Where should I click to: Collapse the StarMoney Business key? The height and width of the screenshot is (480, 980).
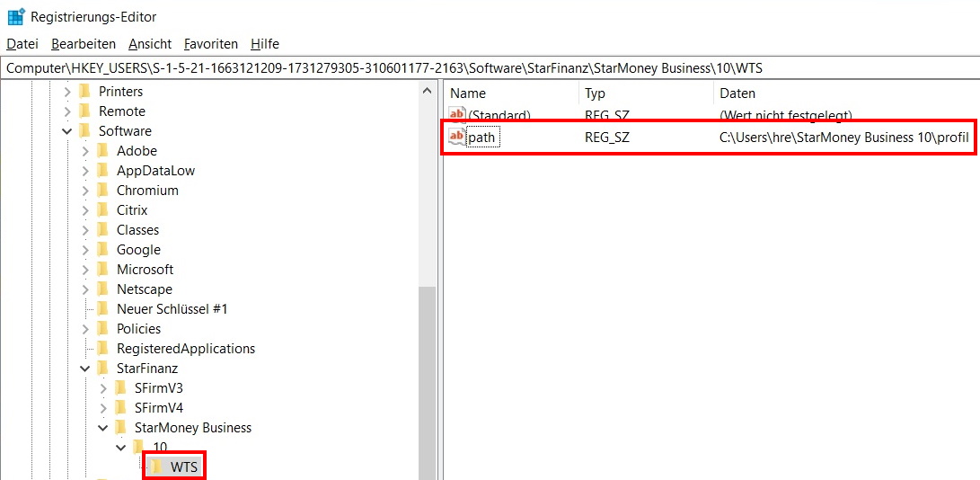104,428
